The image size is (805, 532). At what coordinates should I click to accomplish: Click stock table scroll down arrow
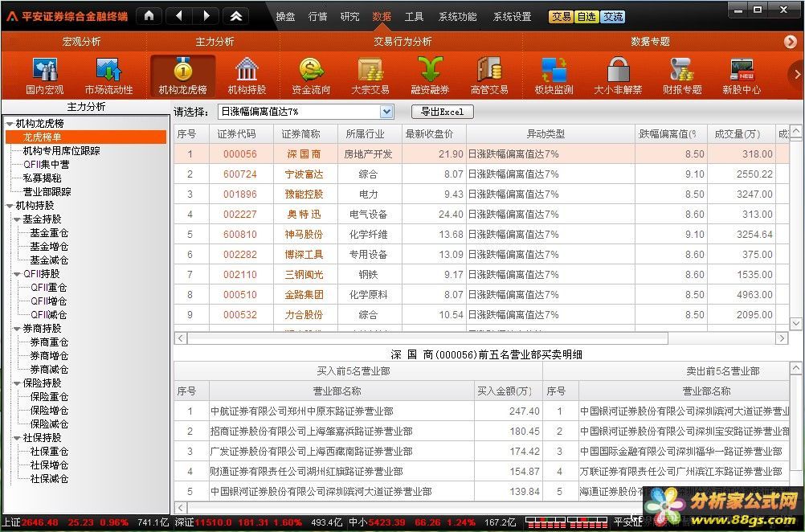pyautogui.click(x=795, y=324)
